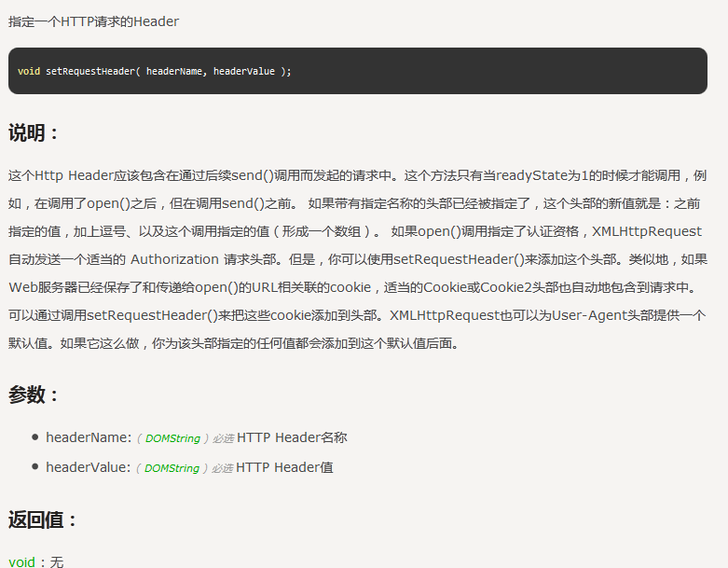Click the text 指定一个HTTP请求的Header

(x=93, y=21)
